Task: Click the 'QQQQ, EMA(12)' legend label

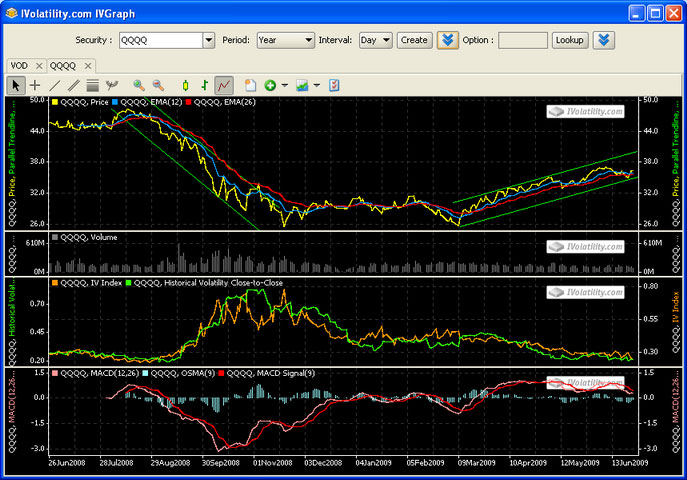Action: tap(151, 102)
